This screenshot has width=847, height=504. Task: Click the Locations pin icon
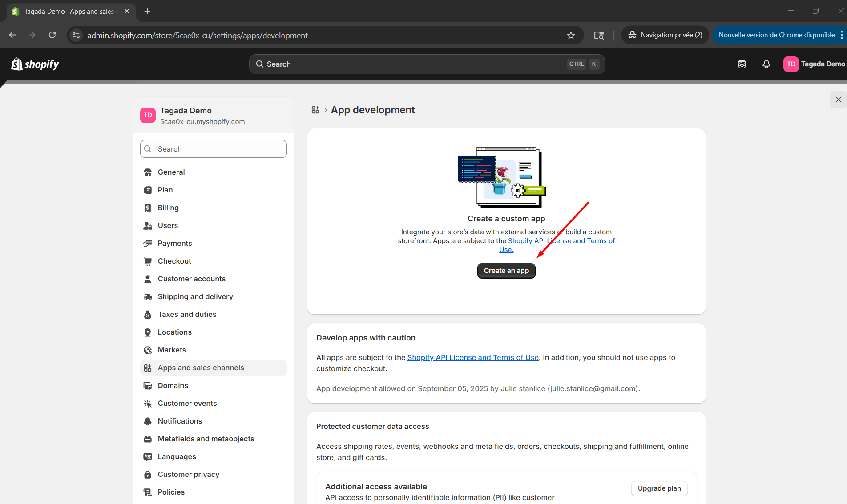click(148, 332)
